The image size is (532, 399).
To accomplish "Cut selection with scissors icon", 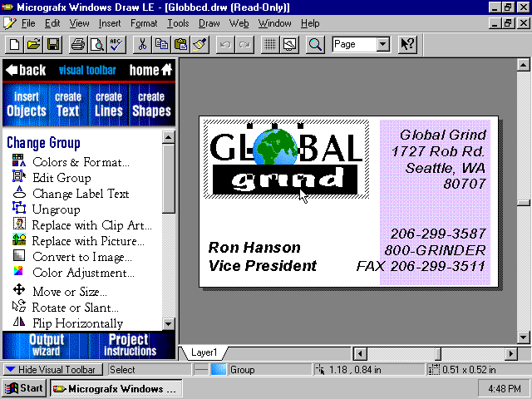I will coord(142,44).
